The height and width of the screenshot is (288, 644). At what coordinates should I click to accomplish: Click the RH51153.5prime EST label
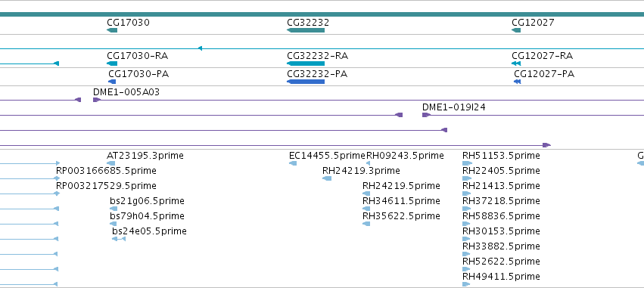pyautogui.click(x=501, y=156)
